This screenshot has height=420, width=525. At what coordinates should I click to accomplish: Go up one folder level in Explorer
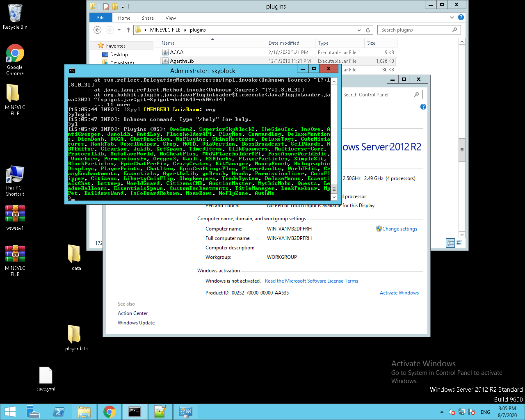click(x=128, y=30)
